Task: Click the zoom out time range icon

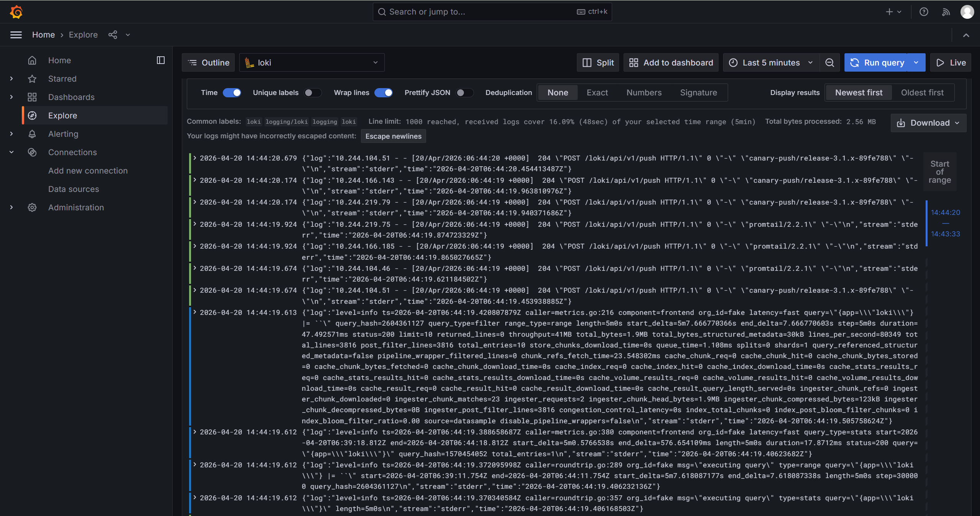Action: [830, 62]
